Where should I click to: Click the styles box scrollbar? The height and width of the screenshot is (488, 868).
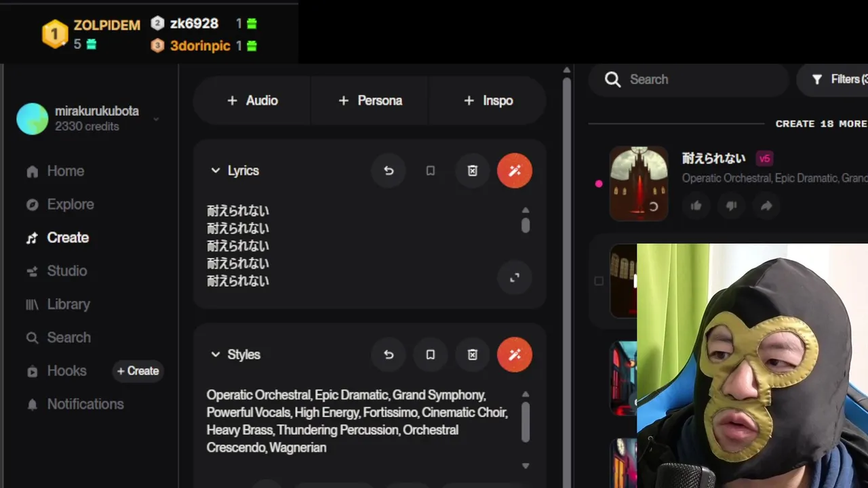coord(526,422)
